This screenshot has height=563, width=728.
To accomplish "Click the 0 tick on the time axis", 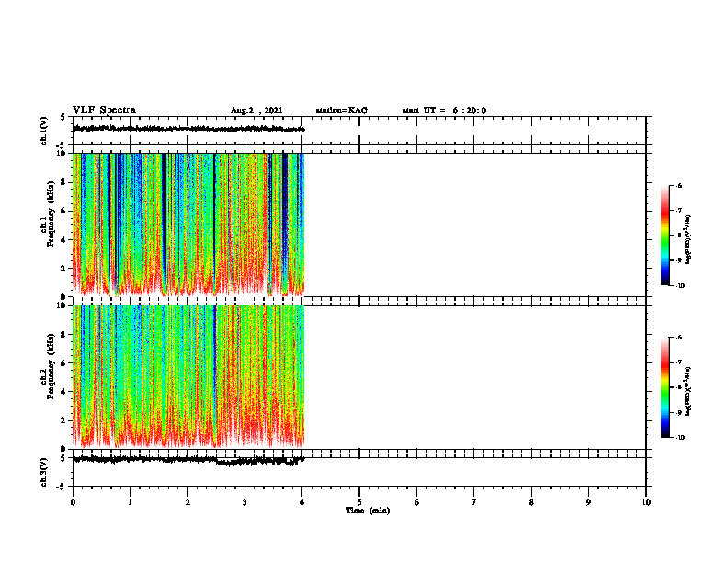I will pyautogui.click(x=73, y=502).
